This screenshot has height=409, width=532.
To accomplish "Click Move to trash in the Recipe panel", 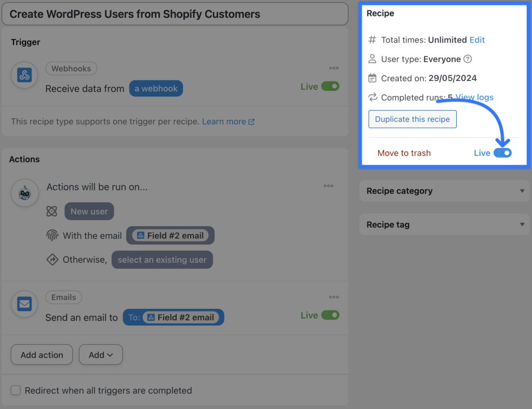I will (404, 153).
